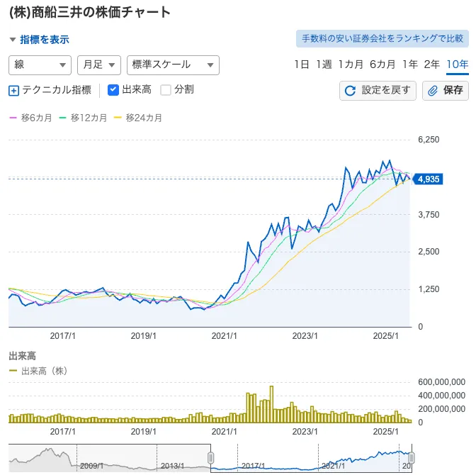The height and width of the screenshot is (475, 476).
Task: Select the 10年 time range tab
Action: (x=457, y=65)
